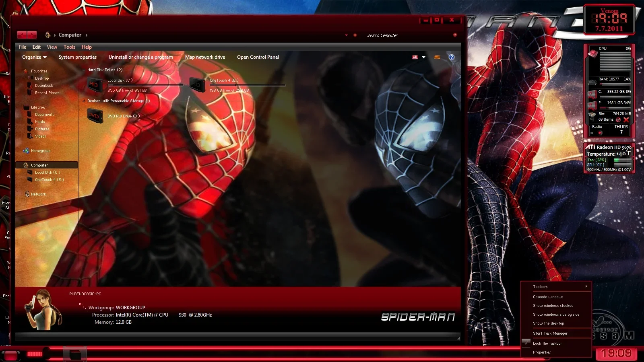Click the OneTouch 4 (E:) capacity bar

[x=248, y=85]
